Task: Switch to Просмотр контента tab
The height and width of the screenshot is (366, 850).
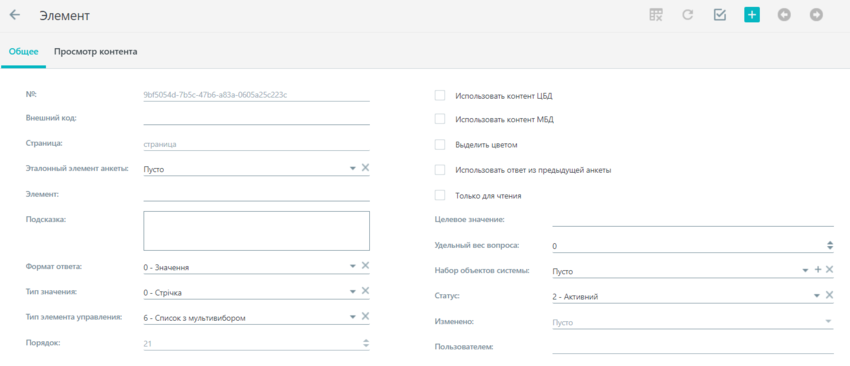Action: tap(95, 52)
